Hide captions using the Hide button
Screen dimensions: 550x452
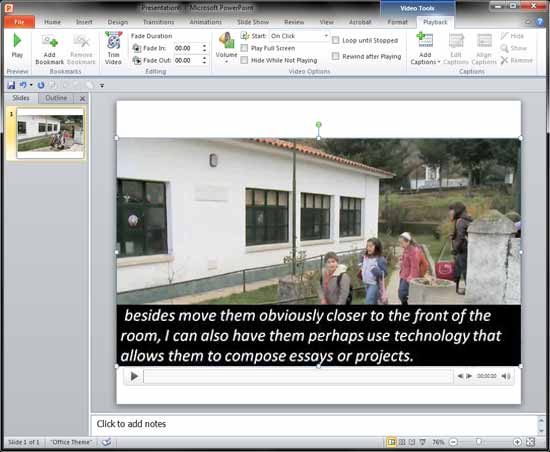pyautogui.click(x=512, y=36)
